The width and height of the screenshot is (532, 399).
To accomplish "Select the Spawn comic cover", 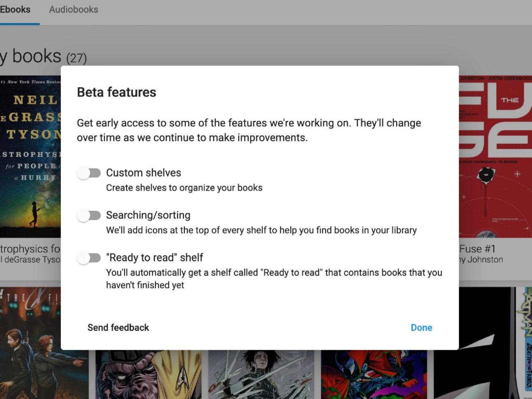I will (x=374, y=374).
